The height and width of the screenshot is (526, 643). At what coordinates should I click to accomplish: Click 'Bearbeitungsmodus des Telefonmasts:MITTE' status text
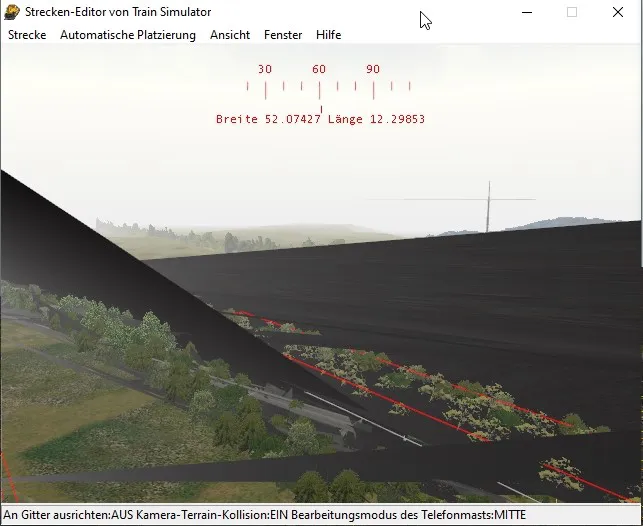[x=408, y=515]
